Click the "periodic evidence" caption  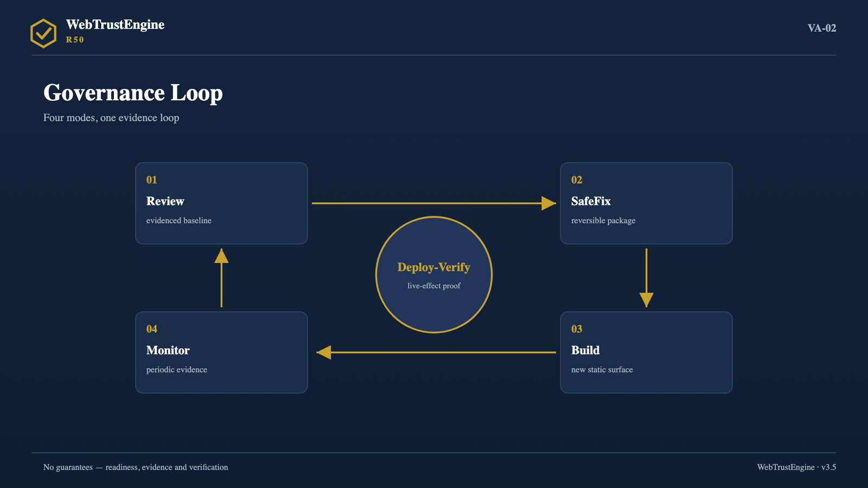point(177,370)
